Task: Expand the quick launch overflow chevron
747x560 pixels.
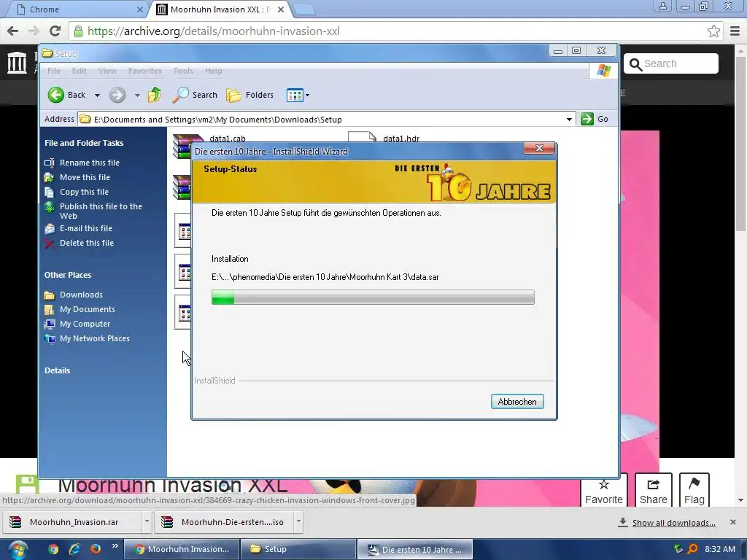Action: pyautogui.click(x=115, y=545)
